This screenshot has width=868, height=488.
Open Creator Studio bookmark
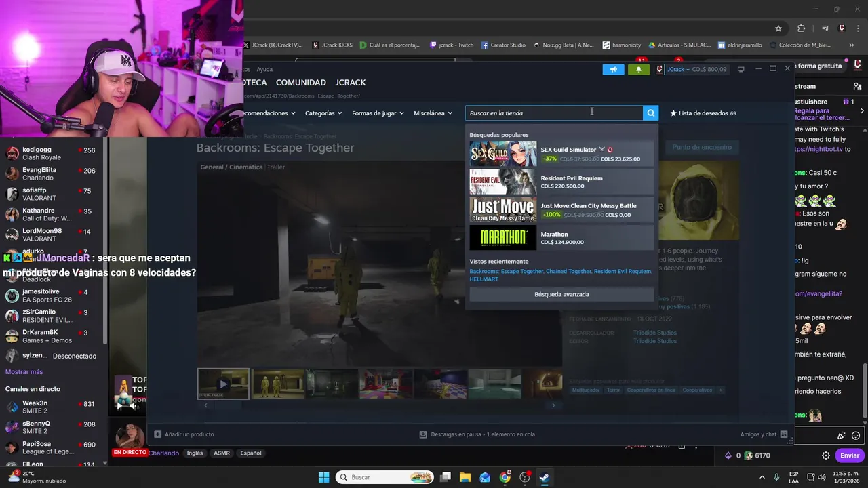pyautogui.click(x=503, y=45)
